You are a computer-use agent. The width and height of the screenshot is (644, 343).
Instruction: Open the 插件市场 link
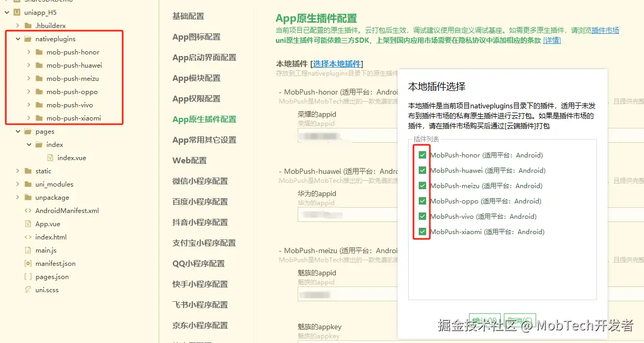pos(605,30)
